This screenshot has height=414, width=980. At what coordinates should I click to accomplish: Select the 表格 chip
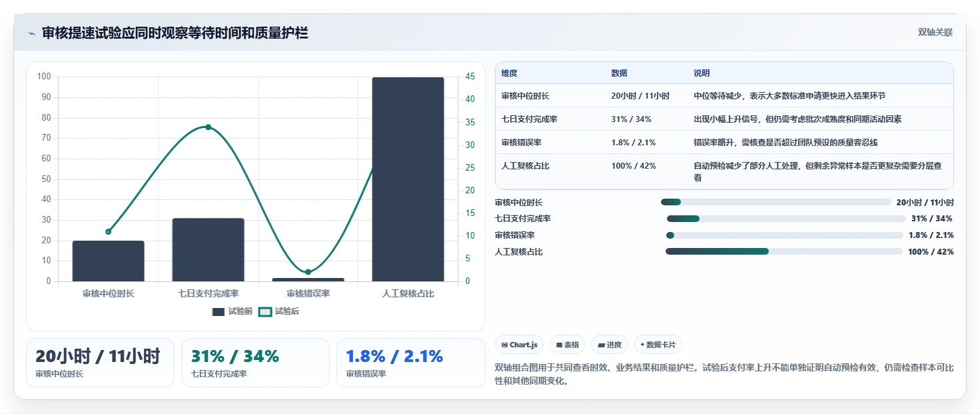click(568, 345)
